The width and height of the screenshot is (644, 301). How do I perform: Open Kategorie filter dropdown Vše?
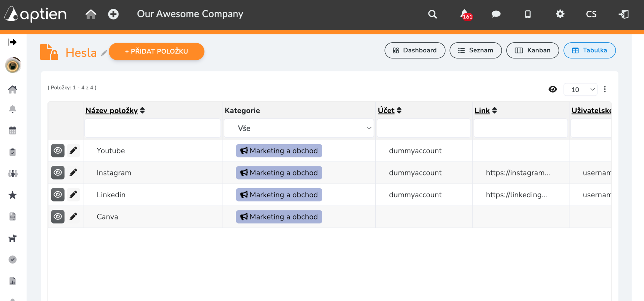point(299,128)
